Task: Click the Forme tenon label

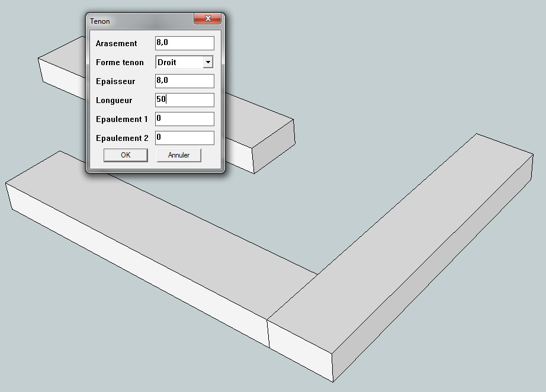Action: [120, 62]
